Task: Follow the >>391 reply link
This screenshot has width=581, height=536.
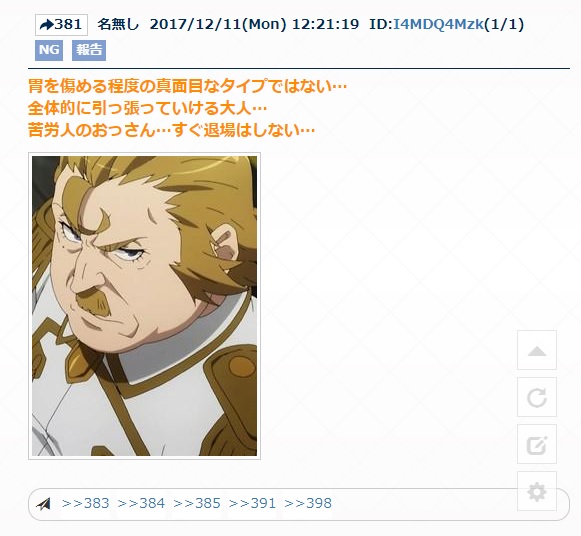Action: click(252, 503)
